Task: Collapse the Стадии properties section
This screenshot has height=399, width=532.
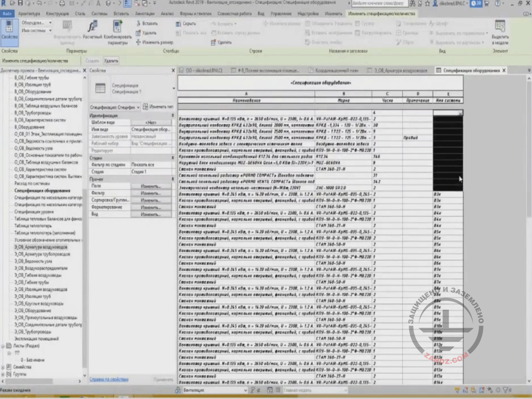Action: [172, 158]
